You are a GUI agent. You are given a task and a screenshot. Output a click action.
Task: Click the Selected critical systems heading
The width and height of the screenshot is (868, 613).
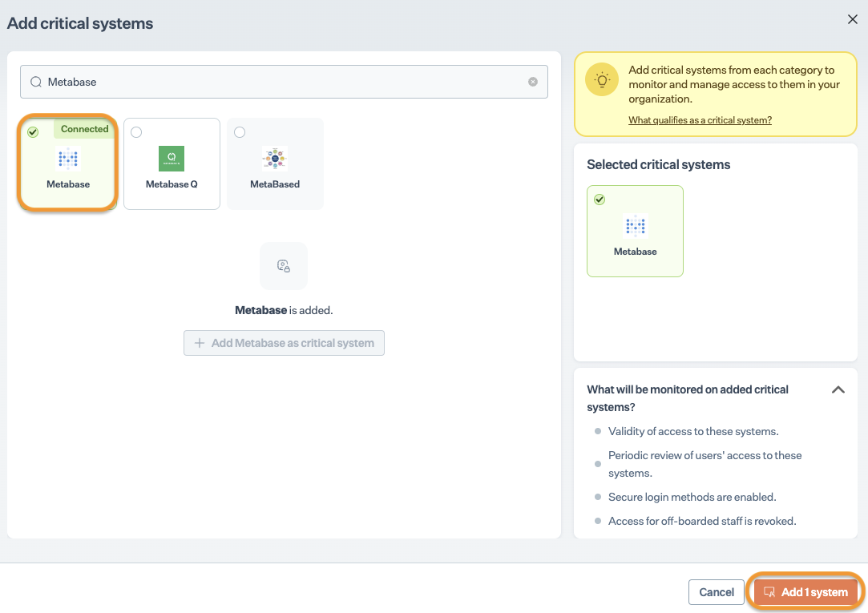pyautogui.click(x=658, y=165)
